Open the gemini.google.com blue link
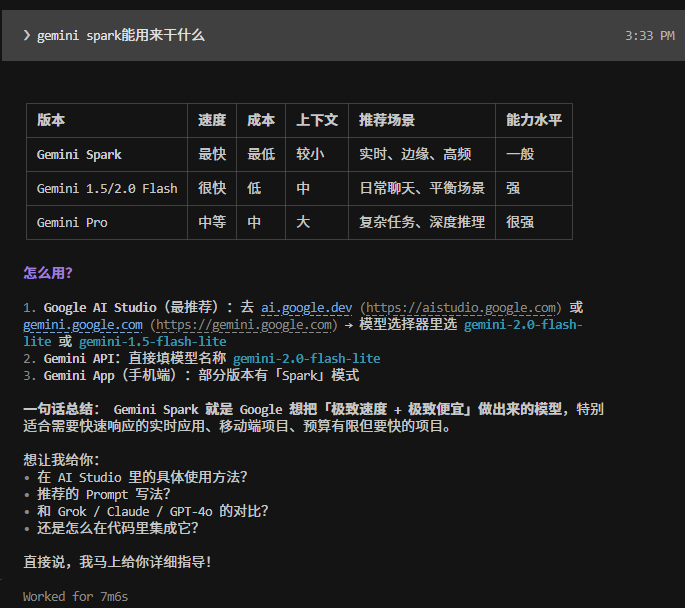 83,325
